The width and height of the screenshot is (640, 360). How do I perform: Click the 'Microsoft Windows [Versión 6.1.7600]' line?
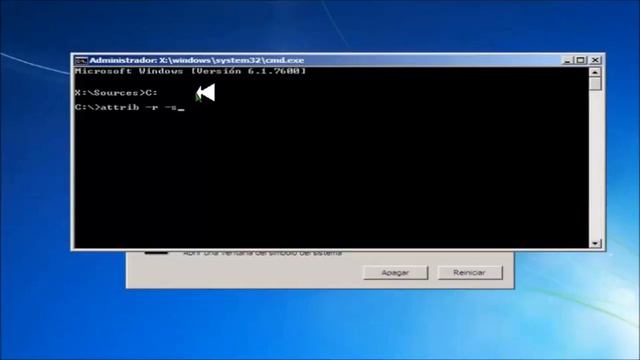190,71
